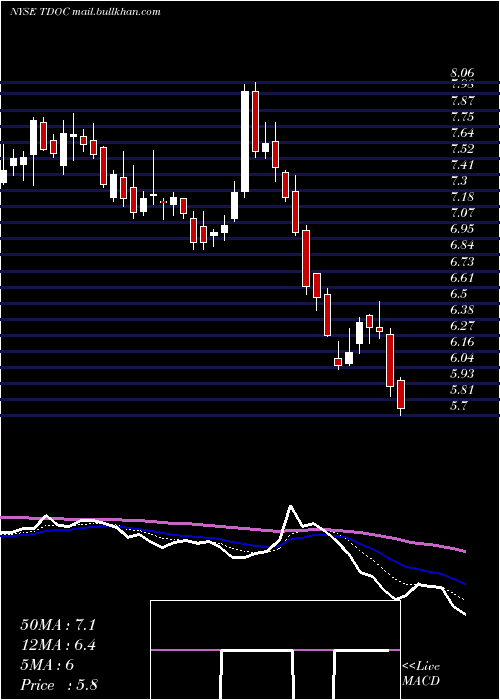Select the 6.5 price axis label
500x700 pixels.
(459, 294)
